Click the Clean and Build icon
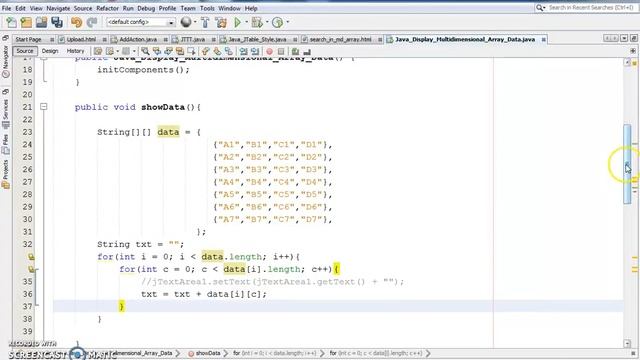640x360 pixels. (x=221, y=22)
